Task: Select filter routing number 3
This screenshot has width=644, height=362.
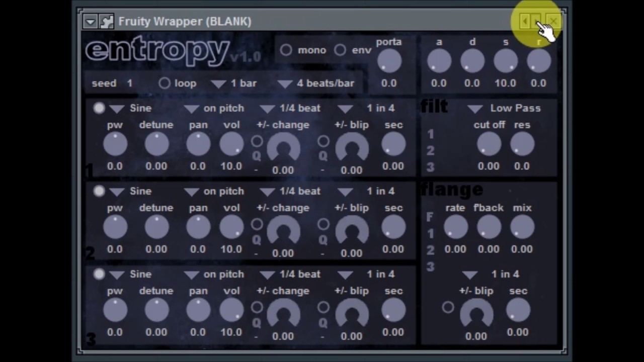Action: (x=431, y=167)
